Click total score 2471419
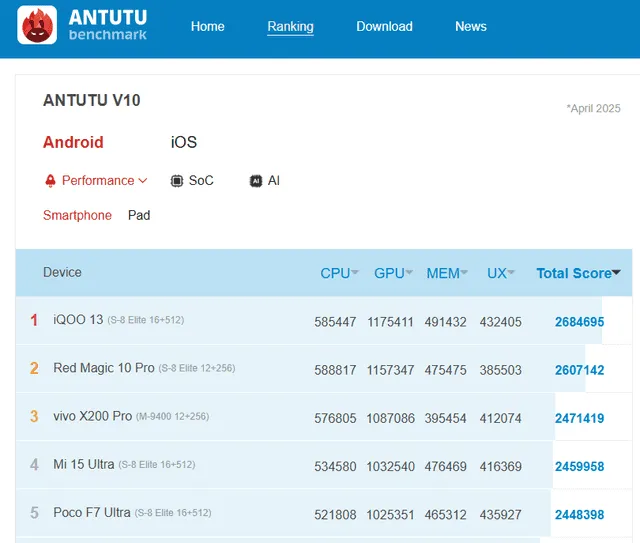This screenshot has width=640, height=543. [x=580, y=418]
